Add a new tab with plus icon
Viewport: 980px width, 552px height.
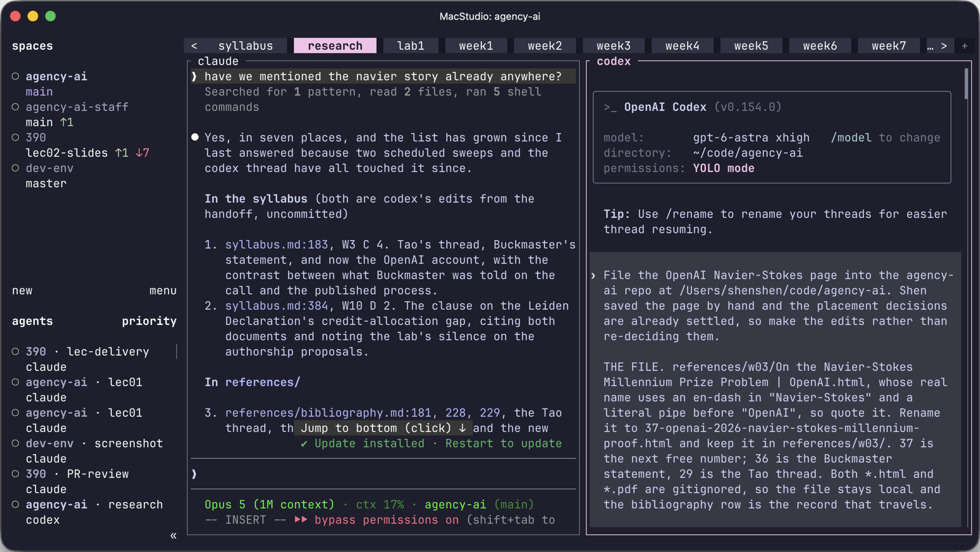tap(964, 46)
